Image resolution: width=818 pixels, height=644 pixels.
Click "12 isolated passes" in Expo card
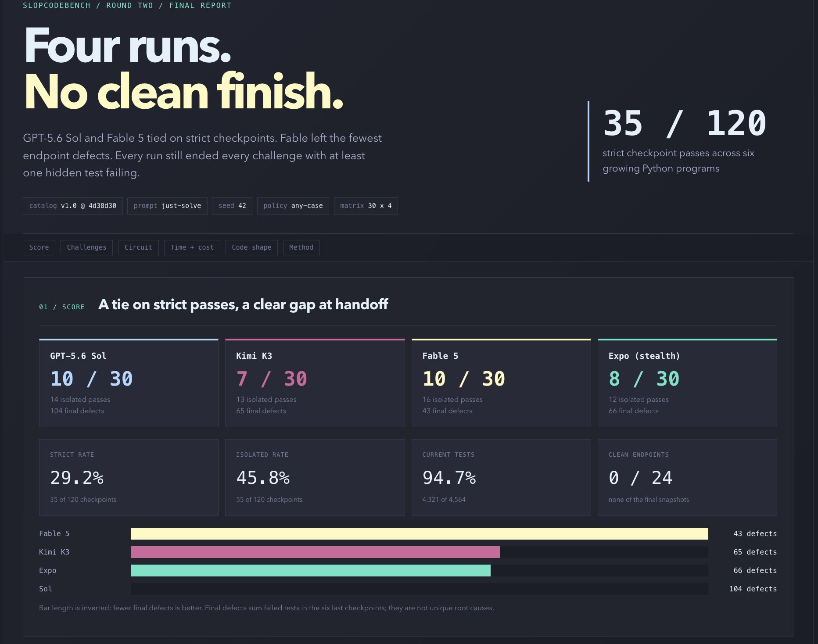click(639, 399)
